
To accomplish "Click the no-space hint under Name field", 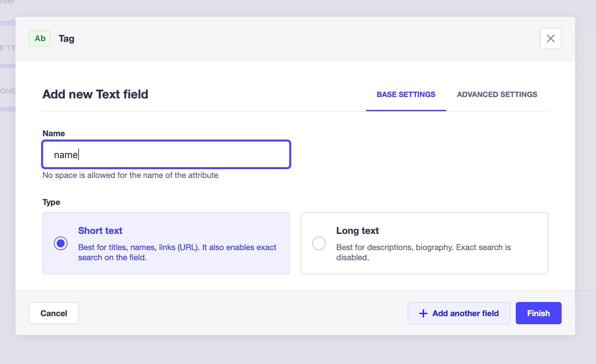I will click(130, 175).
